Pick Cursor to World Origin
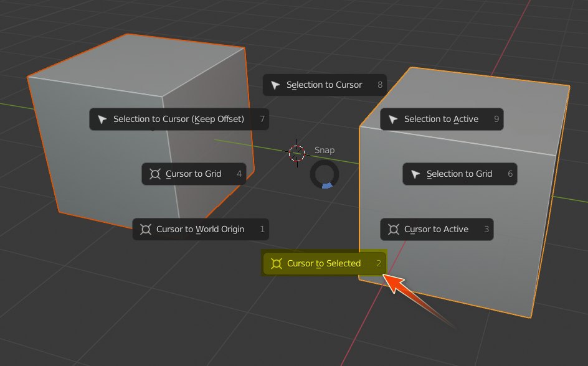Image resolution: width=588 pixels, height=366 pixels. click(x=201, y=229)
